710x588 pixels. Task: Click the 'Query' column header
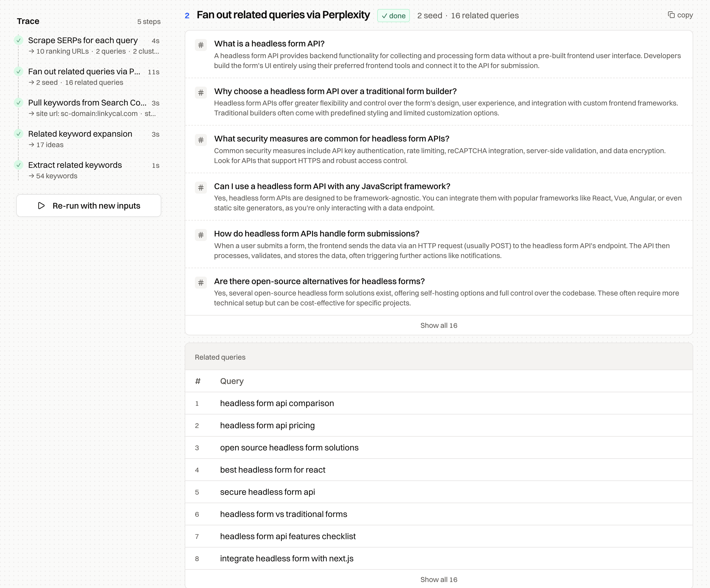coord(231,381)
